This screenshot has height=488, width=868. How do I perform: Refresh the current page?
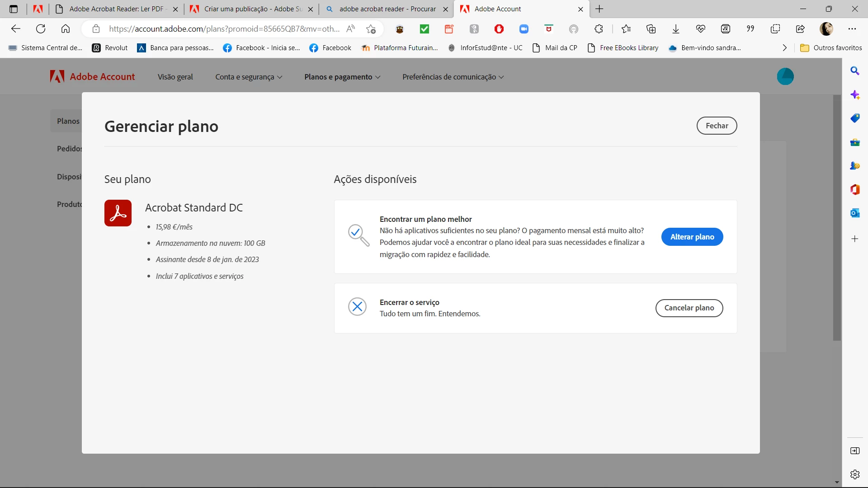pyautogui.click(x=41, y=29)
